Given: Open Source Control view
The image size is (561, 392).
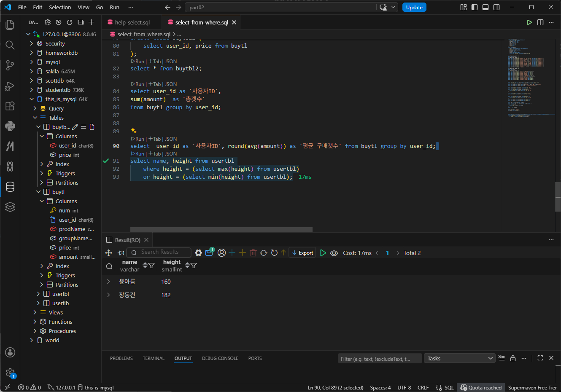Looking at the screenshot, I should coord(10,65).
